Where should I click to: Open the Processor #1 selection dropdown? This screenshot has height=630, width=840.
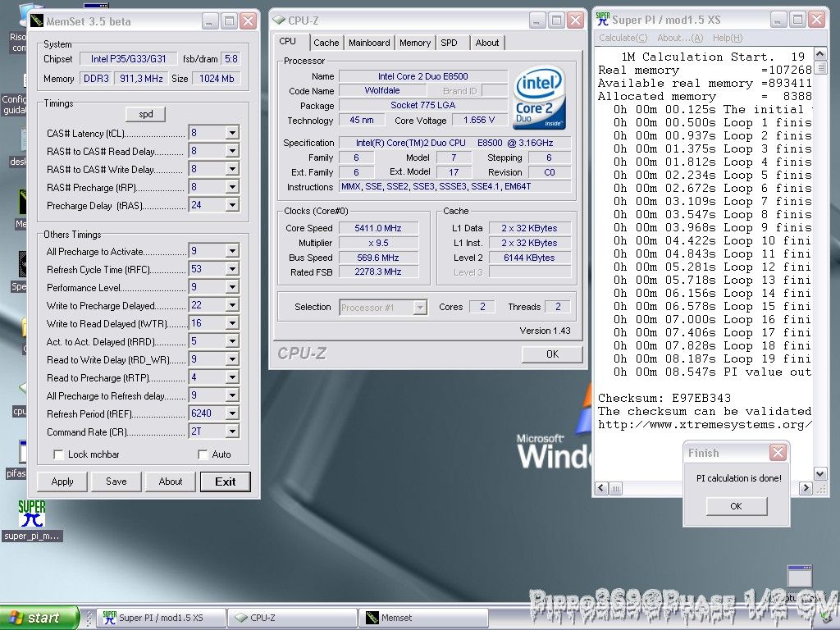coord(420,308)
